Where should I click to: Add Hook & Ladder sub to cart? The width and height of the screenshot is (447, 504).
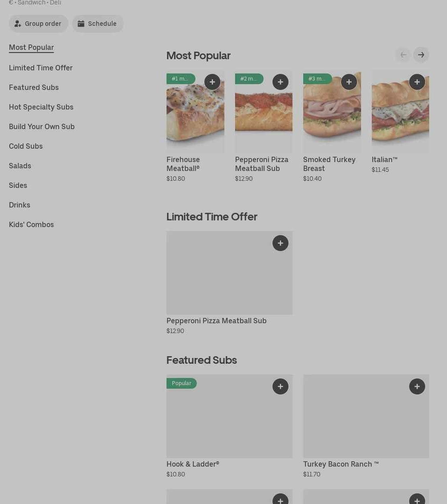(x=280, y=386)
